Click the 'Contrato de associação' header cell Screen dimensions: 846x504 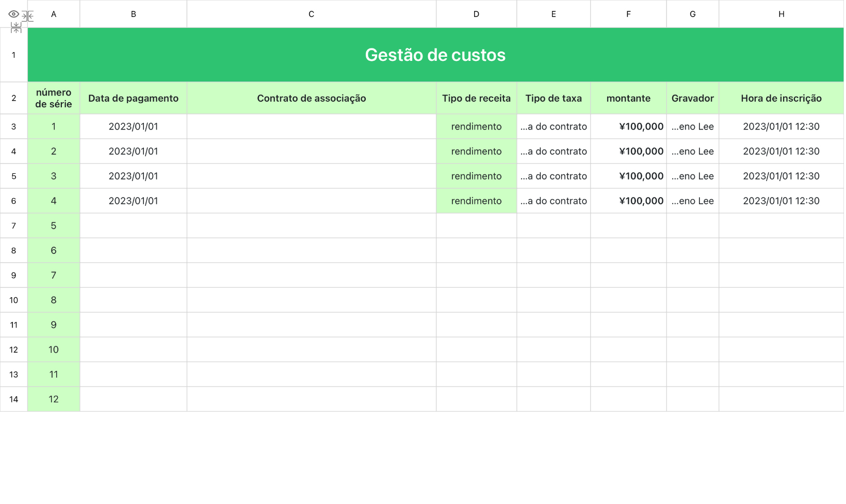point(312,98)
